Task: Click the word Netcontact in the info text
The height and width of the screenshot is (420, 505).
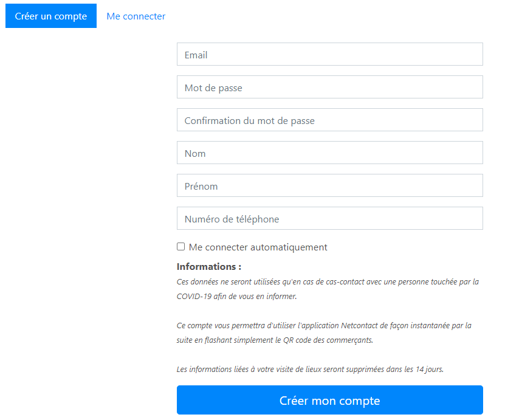Action: (359, 326)
